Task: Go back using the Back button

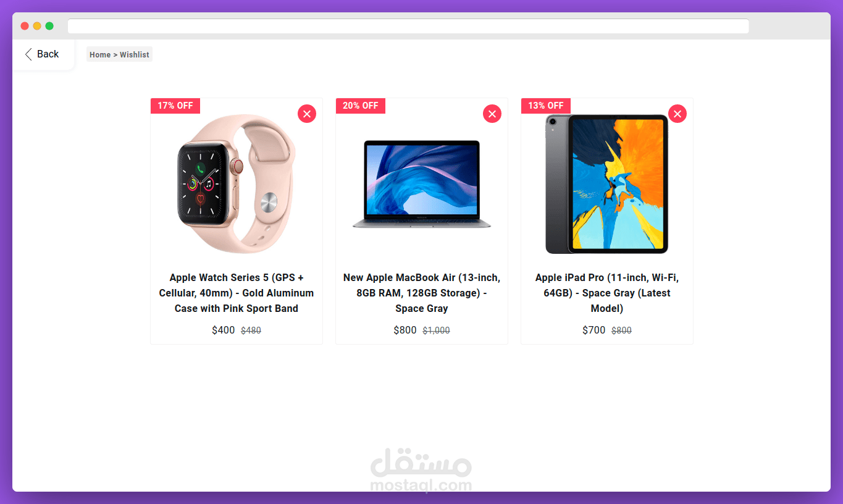Action: pyautogui.click(x=42, y=54)
